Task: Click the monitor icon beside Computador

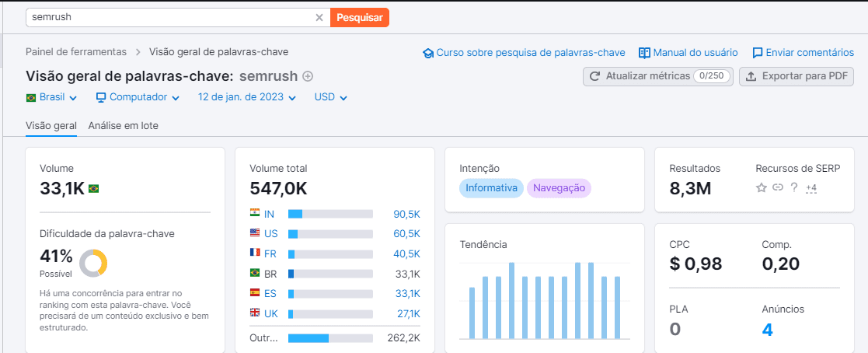Action: (x=101, y=97)
